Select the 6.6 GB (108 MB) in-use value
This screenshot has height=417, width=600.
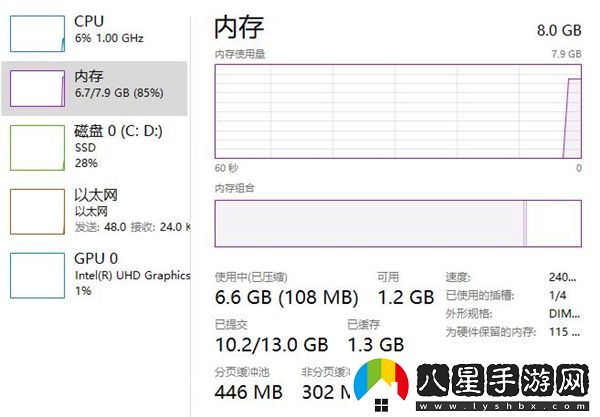(287, 297)
